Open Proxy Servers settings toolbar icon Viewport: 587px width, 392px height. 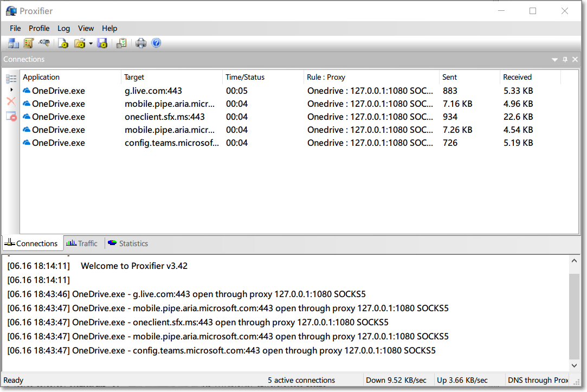[x=14, y=43]
